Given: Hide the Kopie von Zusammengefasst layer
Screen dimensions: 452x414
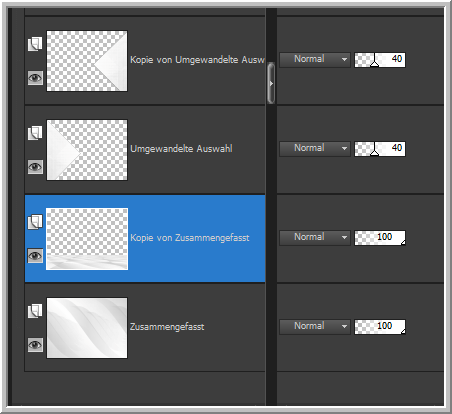Looking at the screenshot, I should pyautogui.click(x=35, y=256).
